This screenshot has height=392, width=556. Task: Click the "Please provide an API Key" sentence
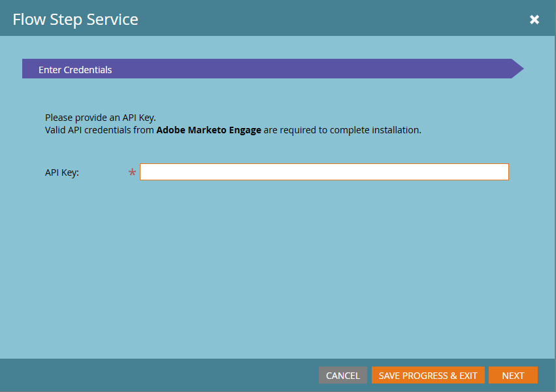100,118
